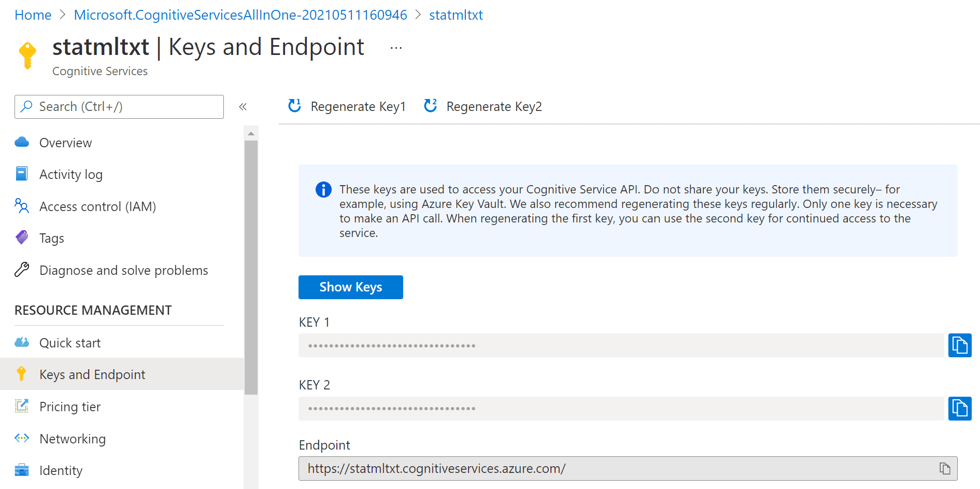Click the Show Keys button
The image size is (980, 489).
(351, 287)
